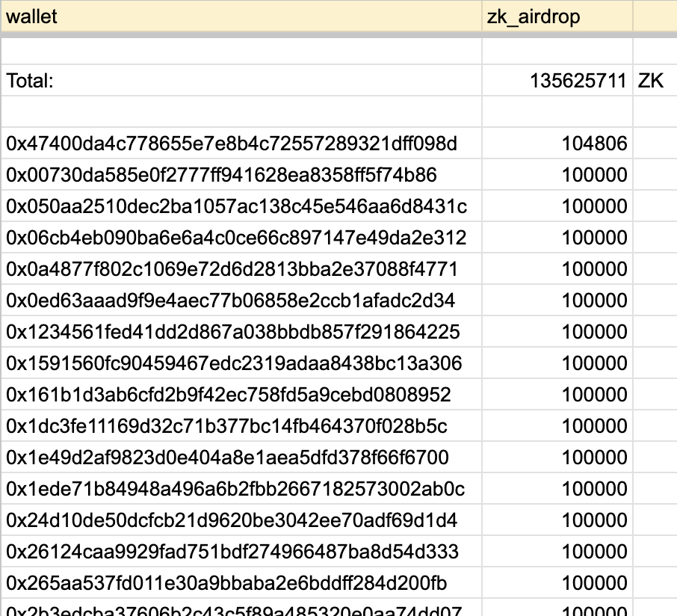Click the 100000 amount for wallet 0x1e49d2af...

557,457
